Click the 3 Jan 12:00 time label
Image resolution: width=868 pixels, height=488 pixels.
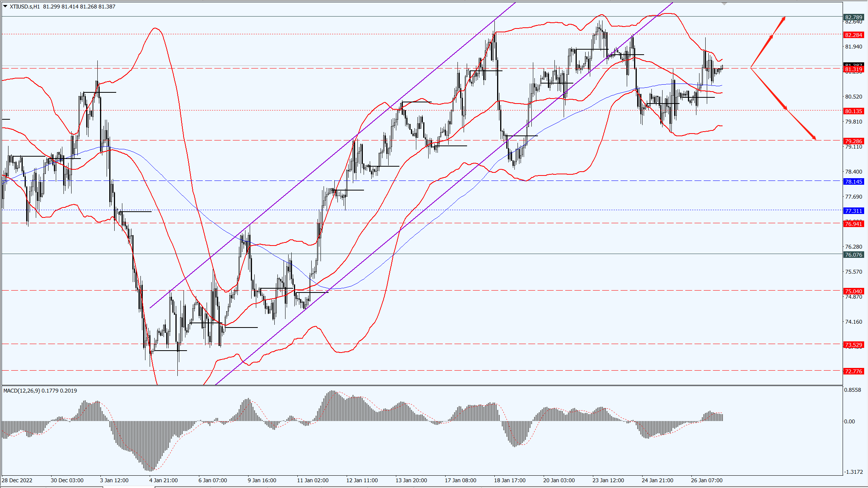tap(114, 480)
